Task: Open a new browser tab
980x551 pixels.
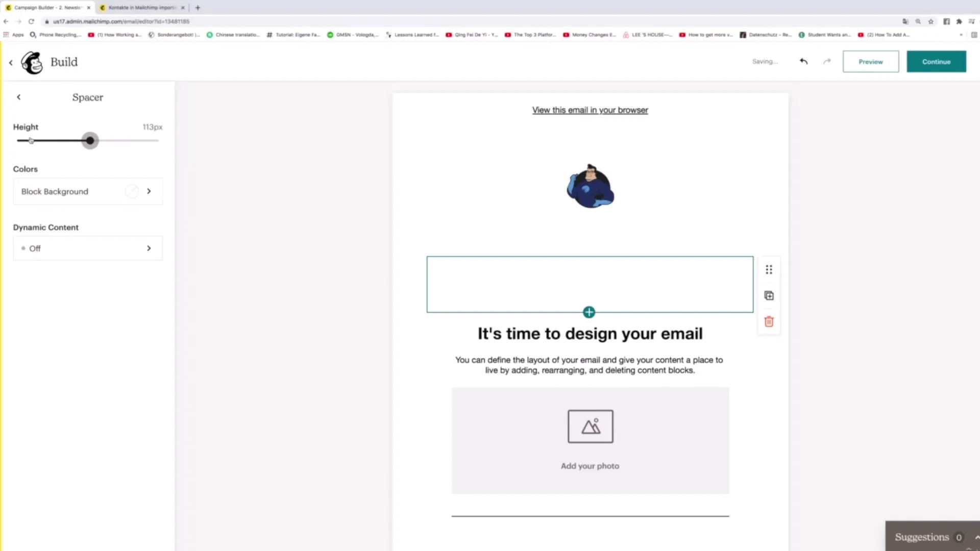Action: click(x=198, y=8)
